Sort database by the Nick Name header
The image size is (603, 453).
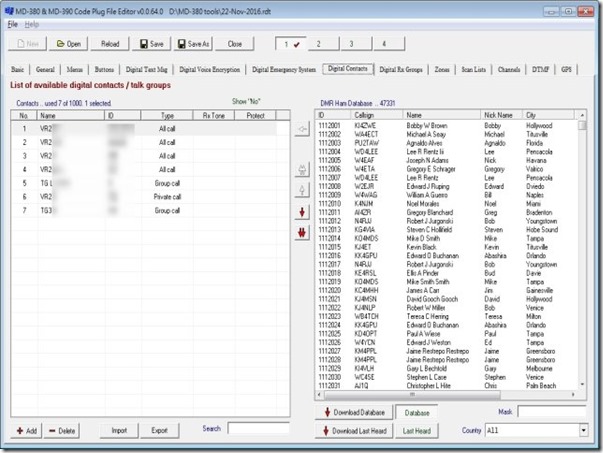click(x=501, y=115)
